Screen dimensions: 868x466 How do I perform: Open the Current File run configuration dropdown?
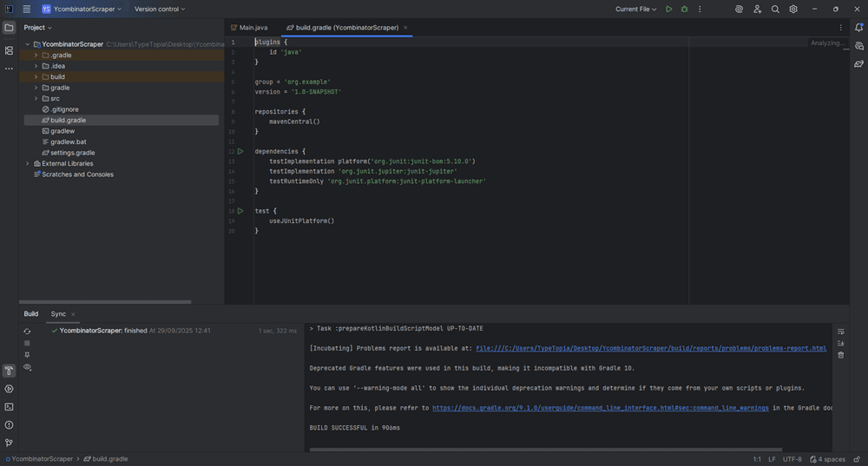635,10
